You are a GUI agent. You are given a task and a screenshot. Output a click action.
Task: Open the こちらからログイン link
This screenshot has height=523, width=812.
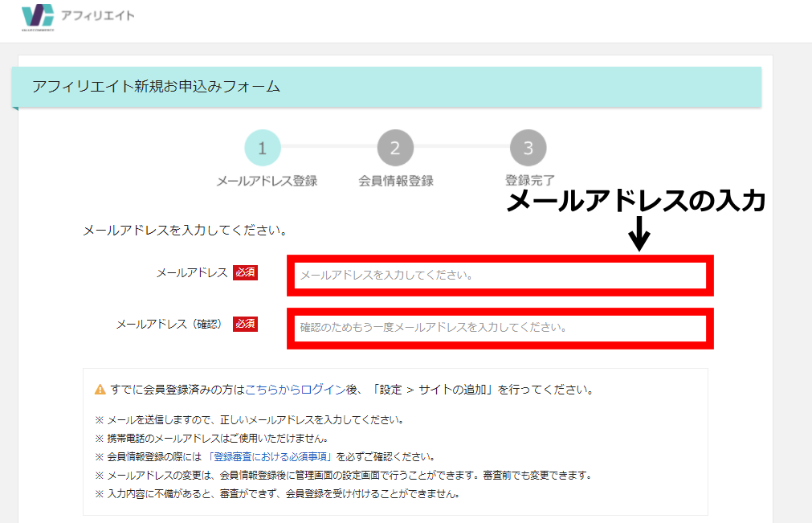tap(296, 390)
